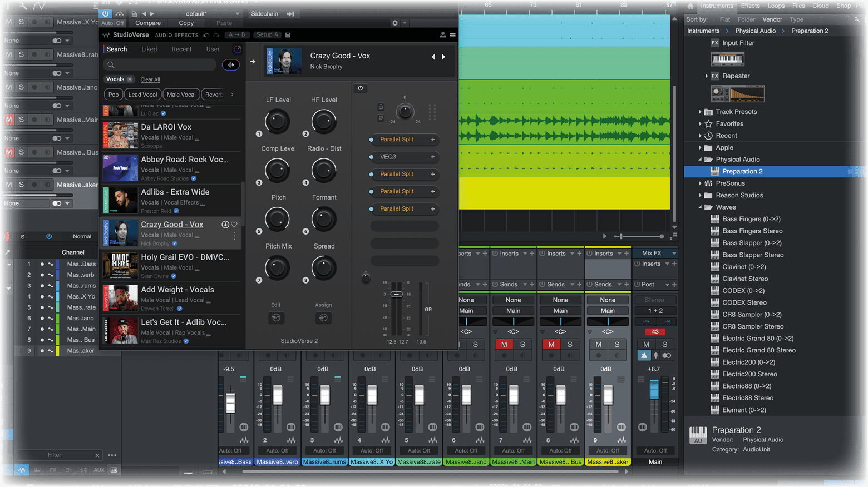This screenshot has height=487, width=868.
Task: Expand the Apple vendor folder
Action: (700, 148)
